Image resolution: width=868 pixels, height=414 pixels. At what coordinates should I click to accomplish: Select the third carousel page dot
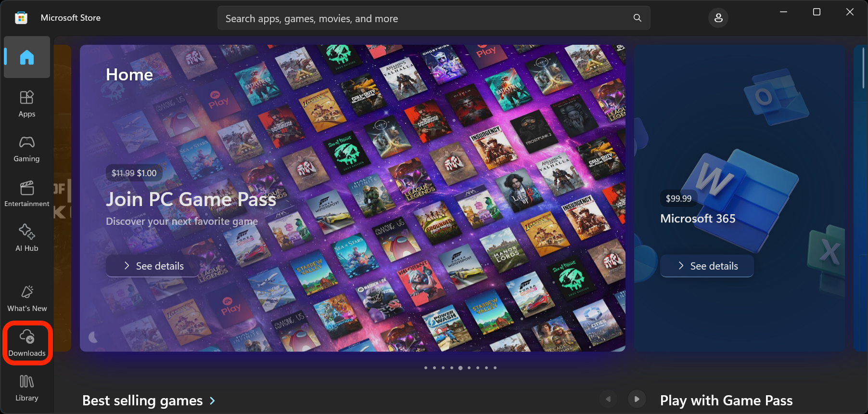pyautogui.click(x=443, y=368)
